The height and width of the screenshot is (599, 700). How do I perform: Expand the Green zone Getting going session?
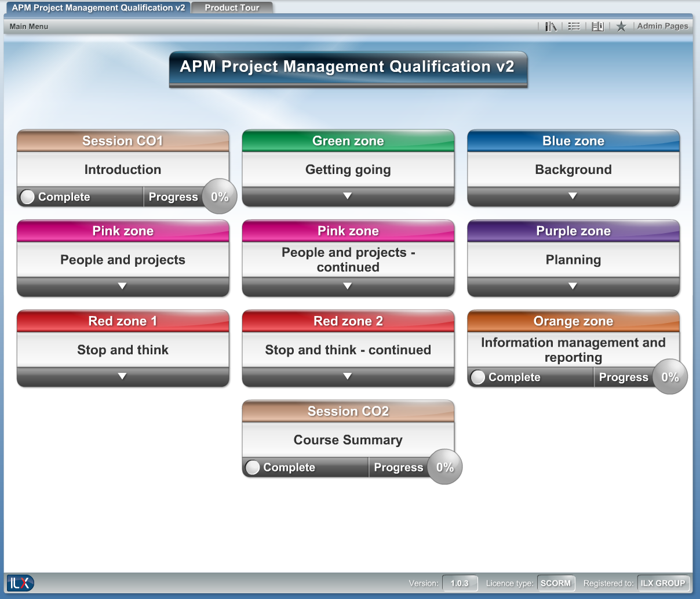348,196
